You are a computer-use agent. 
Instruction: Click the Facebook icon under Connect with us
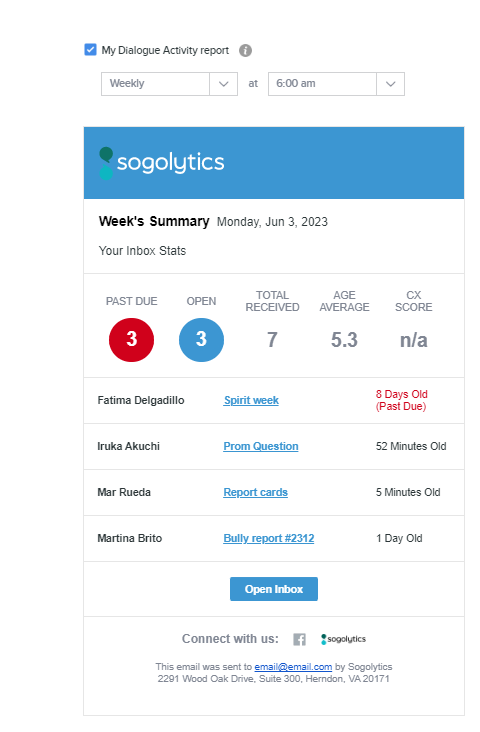click(299, 639)
